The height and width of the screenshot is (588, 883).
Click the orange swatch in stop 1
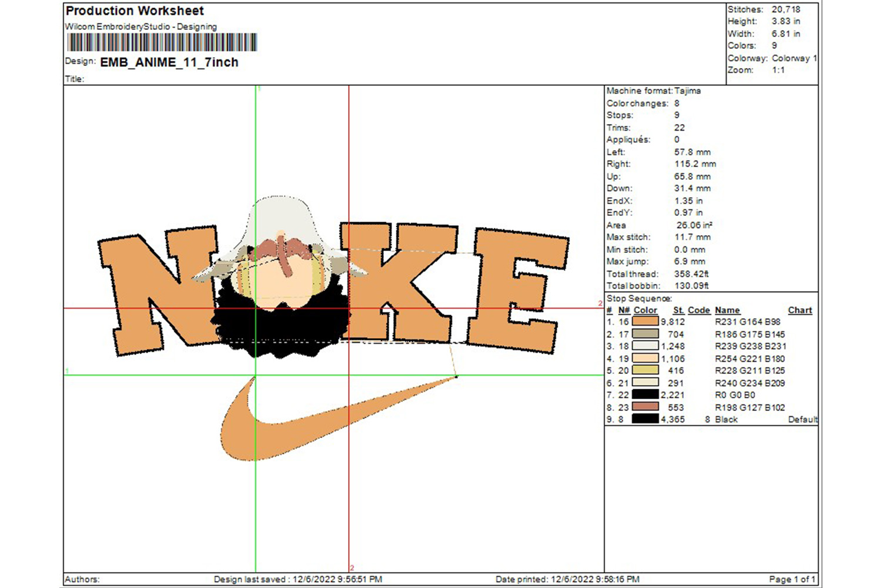point(645,322)
